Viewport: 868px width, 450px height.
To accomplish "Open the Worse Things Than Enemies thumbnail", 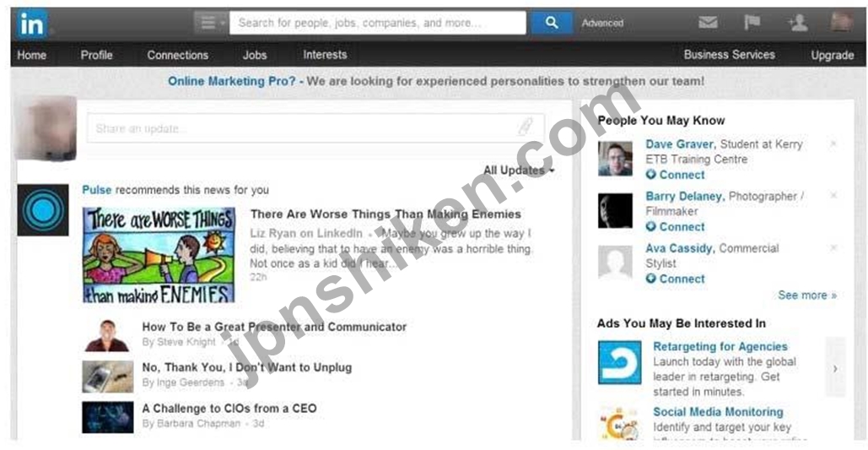I will click(159, 255).
